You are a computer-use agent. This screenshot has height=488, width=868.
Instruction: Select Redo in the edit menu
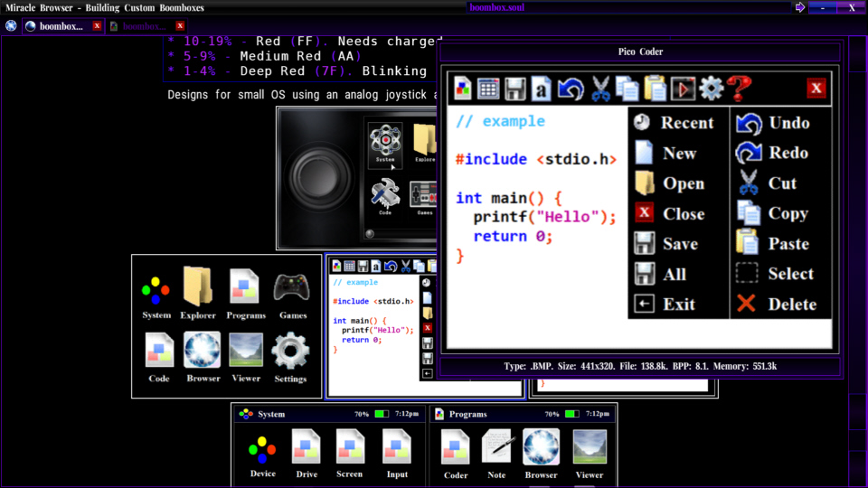pos(774,154)
